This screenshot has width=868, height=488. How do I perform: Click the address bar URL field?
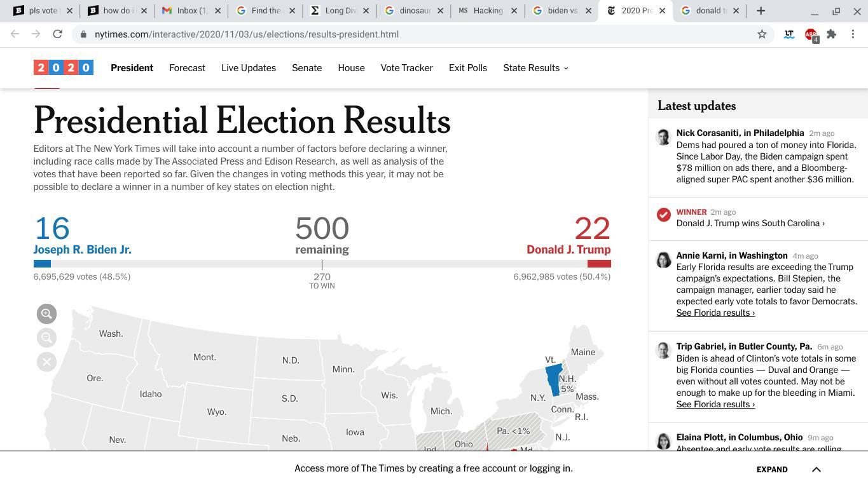(x=382, y=34)
